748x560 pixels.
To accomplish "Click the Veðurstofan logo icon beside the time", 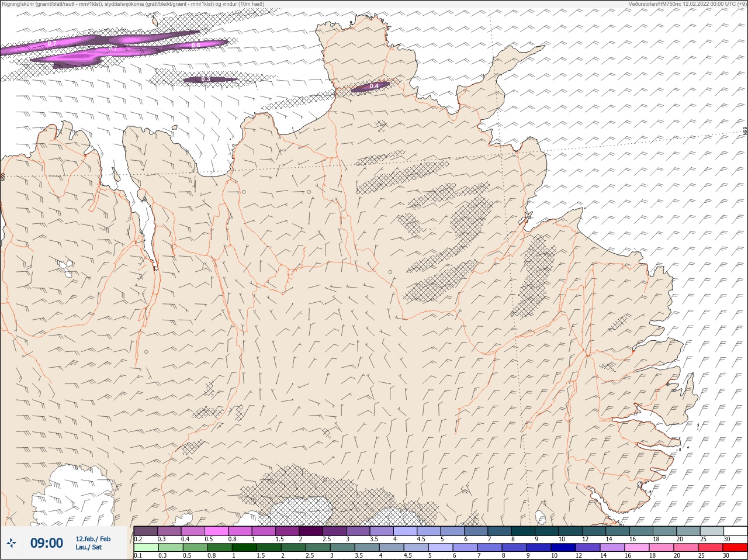I will 11,543.
